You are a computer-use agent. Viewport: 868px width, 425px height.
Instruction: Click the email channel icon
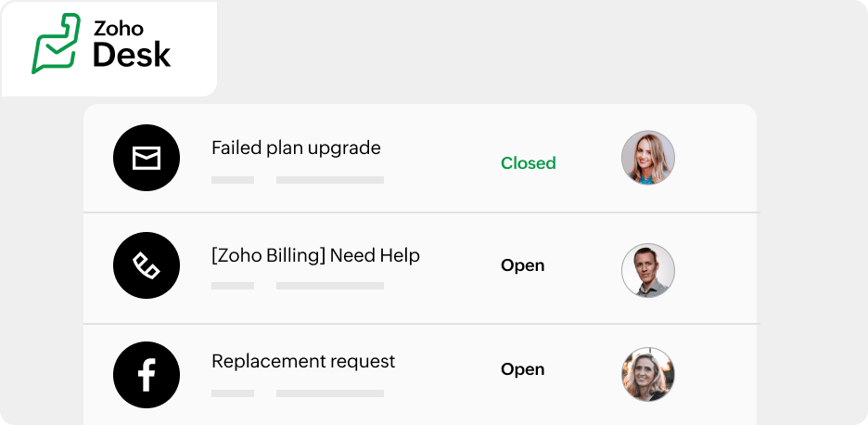coord(146,158)
